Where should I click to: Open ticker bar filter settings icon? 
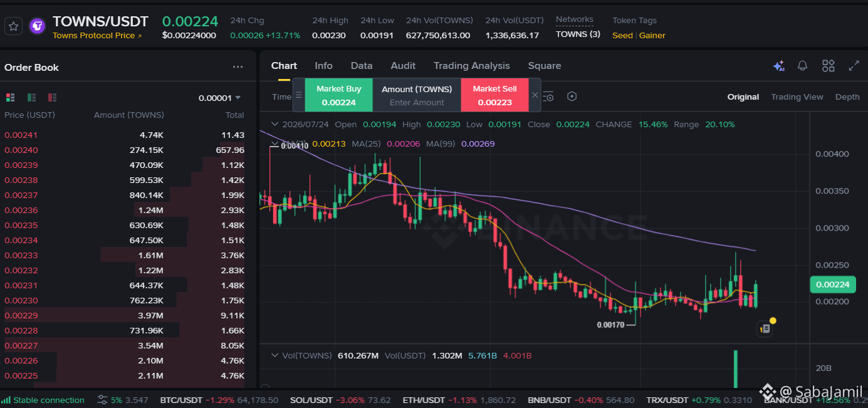(x=102, y=400)
